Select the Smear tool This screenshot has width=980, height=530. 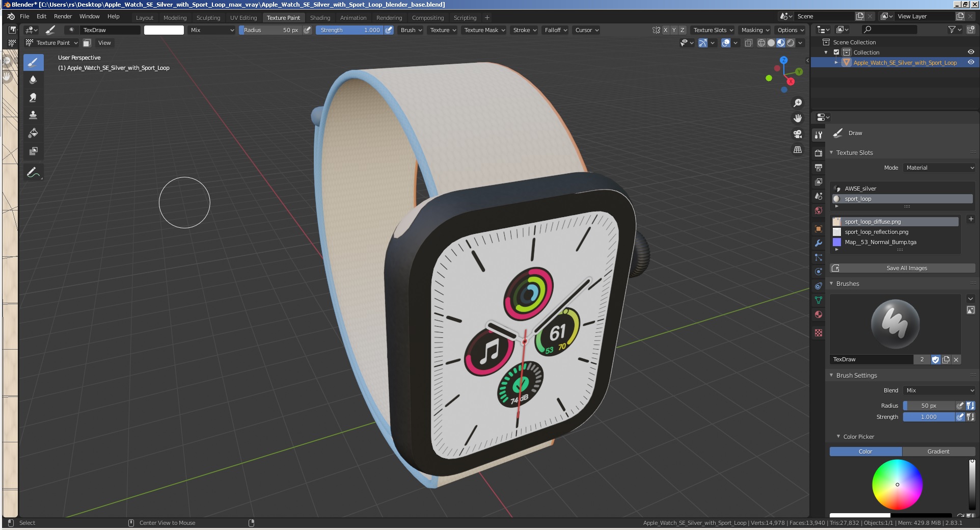tap(33, 97)
